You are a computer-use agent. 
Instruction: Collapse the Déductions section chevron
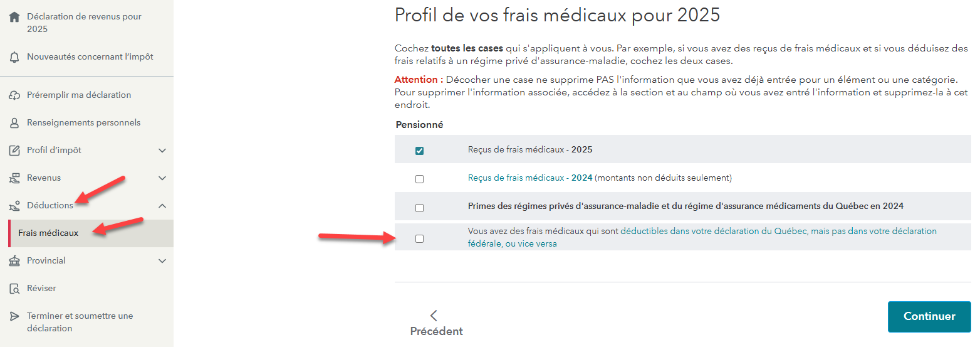(x=162, y=206)
